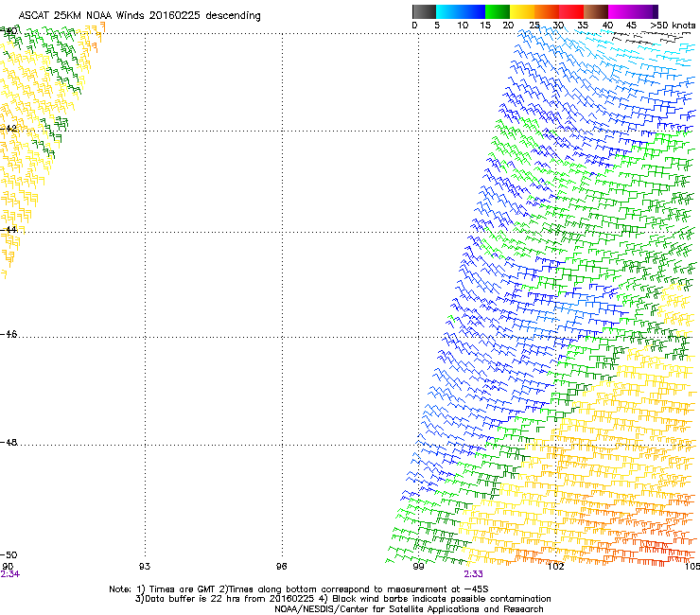This screenshot has width=700, height=615.
Task: Click the ">50 knots" legend label
Action: click(673, 26)
